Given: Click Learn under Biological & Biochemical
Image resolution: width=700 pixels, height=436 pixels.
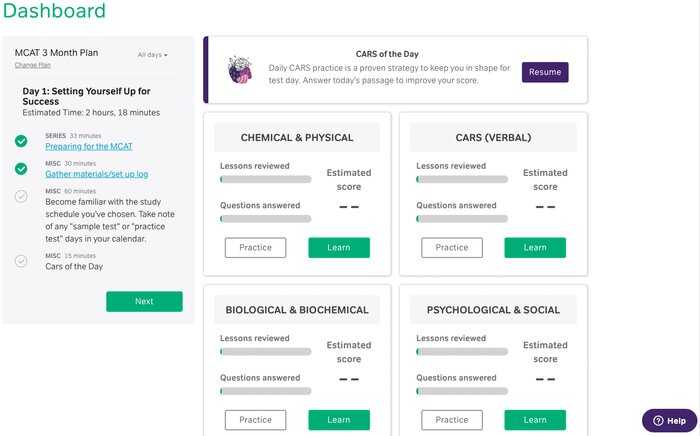Looking at the screenshot, I should [339, 420].
